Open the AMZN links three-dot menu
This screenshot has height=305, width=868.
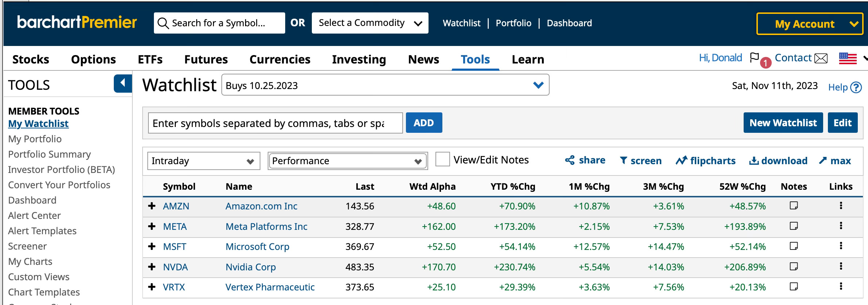pos(841,206)
